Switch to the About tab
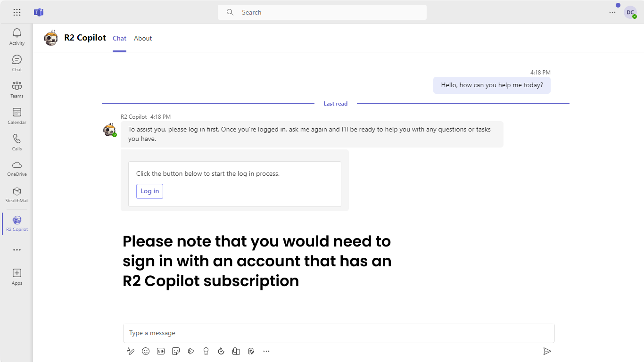 (143, 39)
